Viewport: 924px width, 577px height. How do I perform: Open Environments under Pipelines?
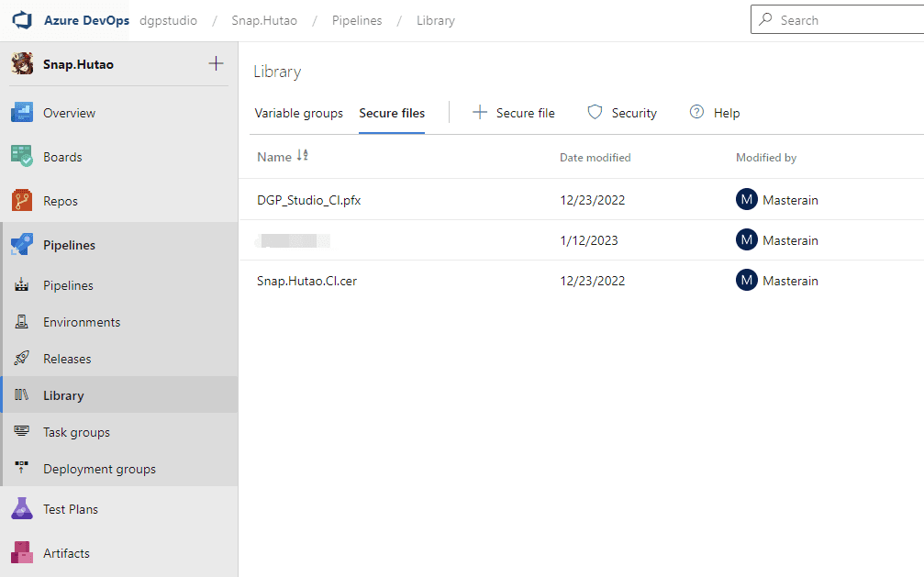(x=82, y=322)
